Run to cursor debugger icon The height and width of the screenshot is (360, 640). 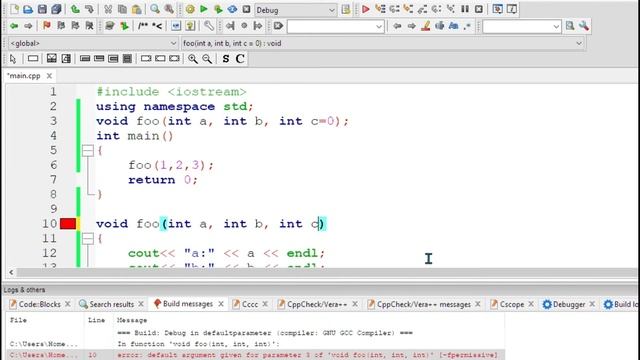pos(380,9)
